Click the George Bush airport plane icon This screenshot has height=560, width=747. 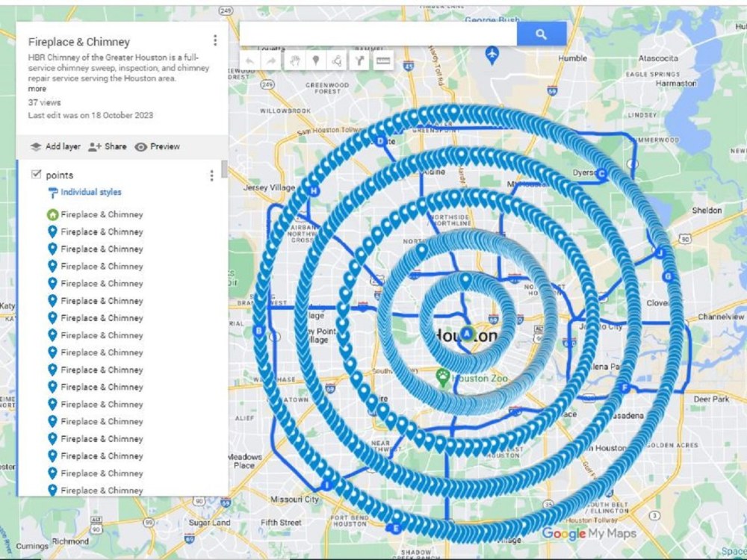pos(492,55)
